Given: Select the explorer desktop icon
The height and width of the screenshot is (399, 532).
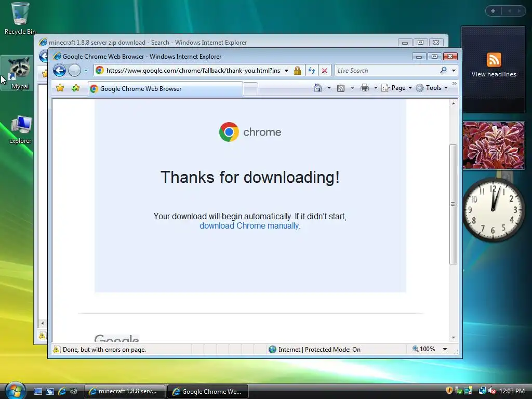Looking at the screenshot, I should (x=20, y=129).
